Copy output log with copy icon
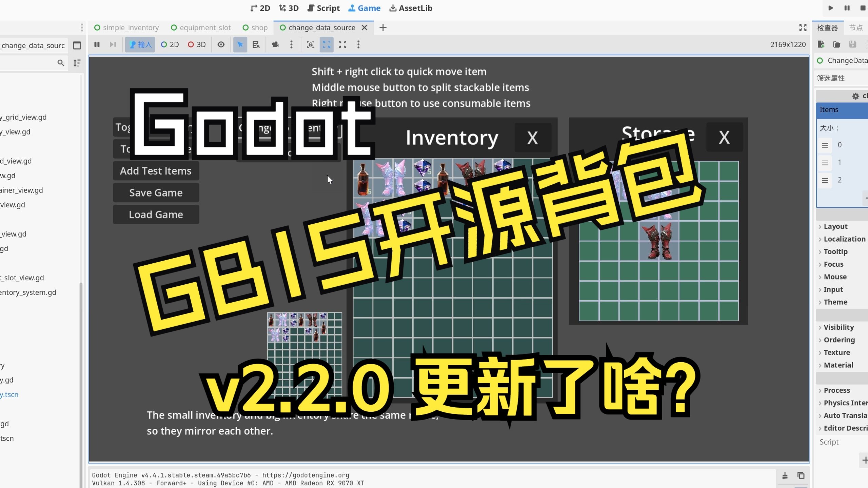 point(801,475)
